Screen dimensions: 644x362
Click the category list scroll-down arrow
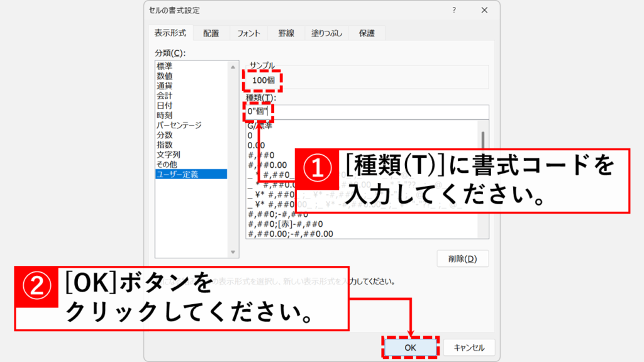[233, 252]
